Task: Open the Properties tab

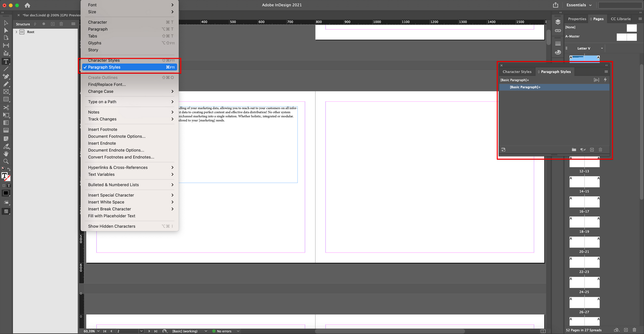Action: (577, 19)
